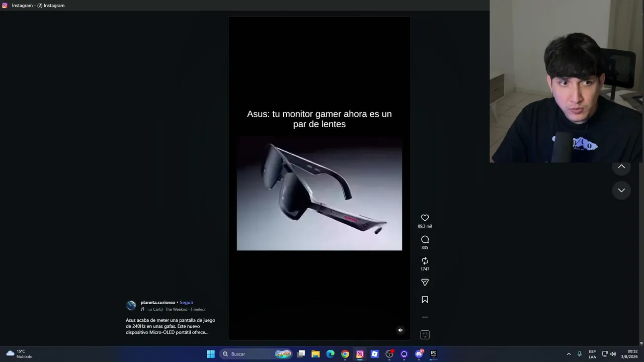
Task: Open the The Weeknd - Timeless audio track
Action: coord(185,309)
